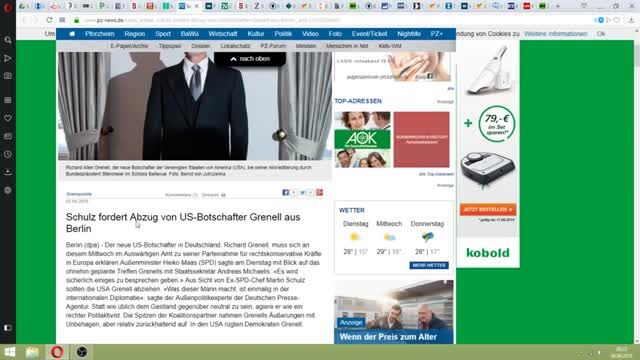
Task: Open the Politik section
Action: click(283, 34)
